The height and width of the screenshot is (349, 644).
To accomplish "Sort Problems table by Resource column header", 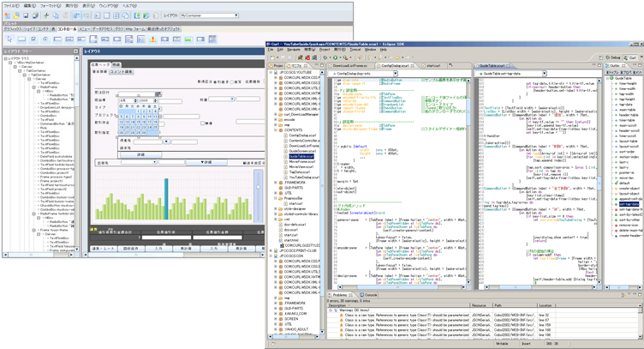I will pos(481,305).
